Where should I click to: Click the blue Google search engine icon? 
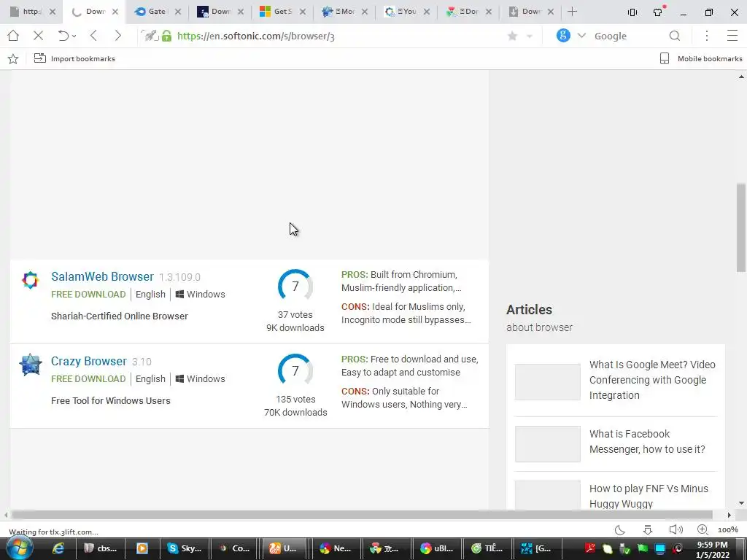563,36
